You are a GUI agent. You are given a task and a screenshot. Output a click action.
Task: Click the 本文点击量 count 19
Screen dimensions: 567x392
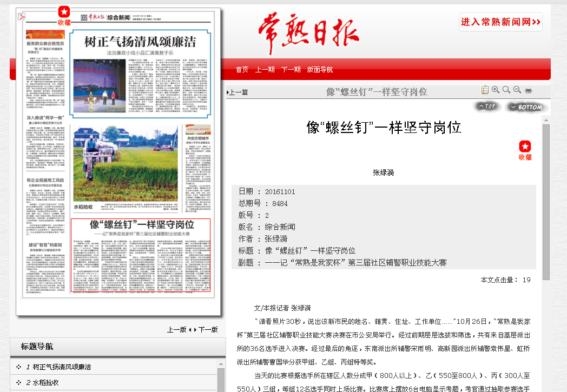point(526,280)
